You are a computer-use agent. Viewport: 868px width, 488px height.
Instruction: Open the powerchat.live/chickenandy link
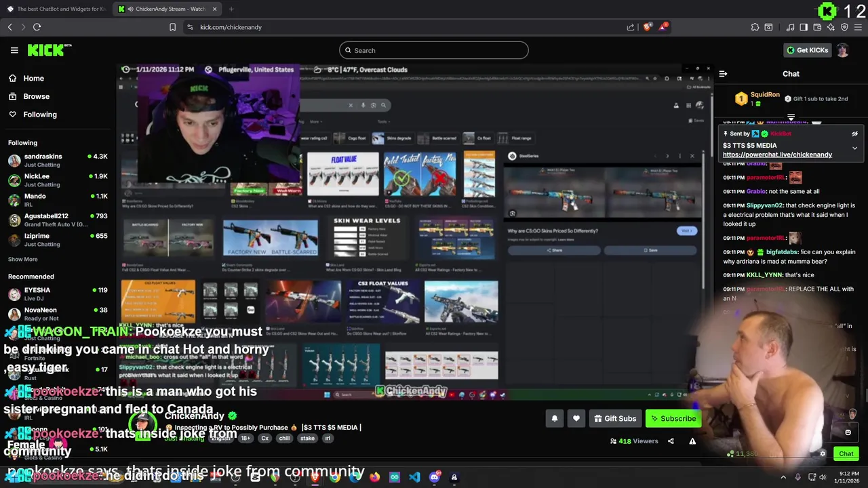(x=777, y=155)
